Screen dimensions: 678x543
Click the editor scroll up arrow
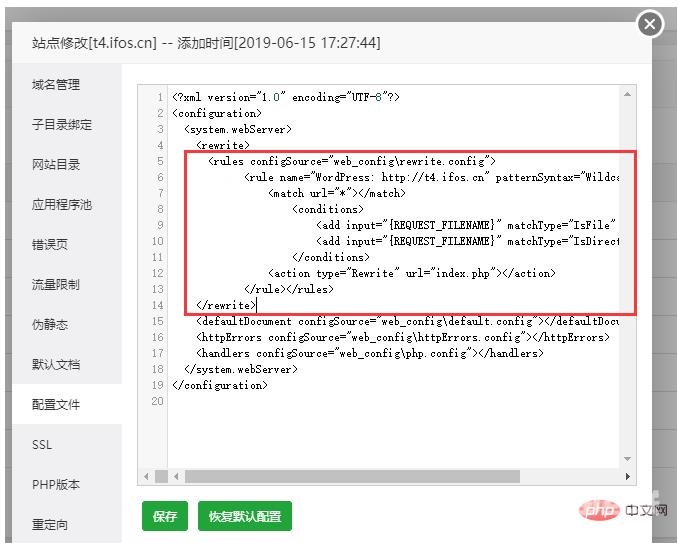click(x=628, y=95)
